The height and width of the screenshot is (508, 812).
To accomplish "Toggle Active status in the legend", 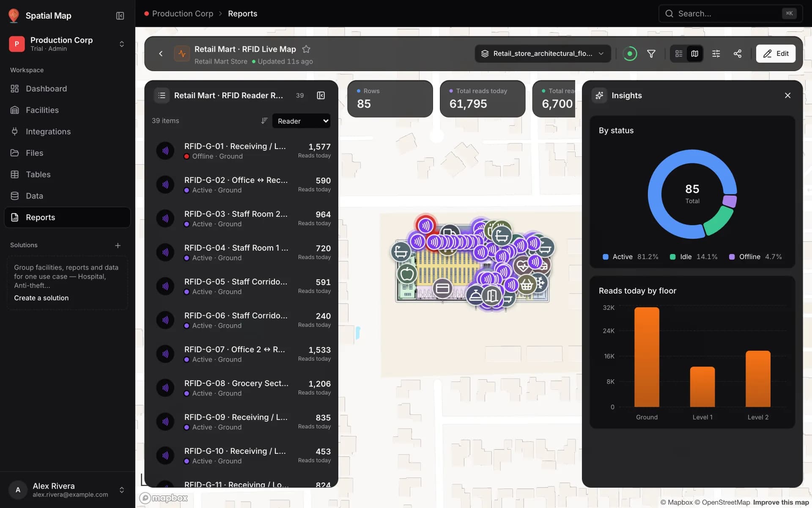I will (x=630, y=257).
